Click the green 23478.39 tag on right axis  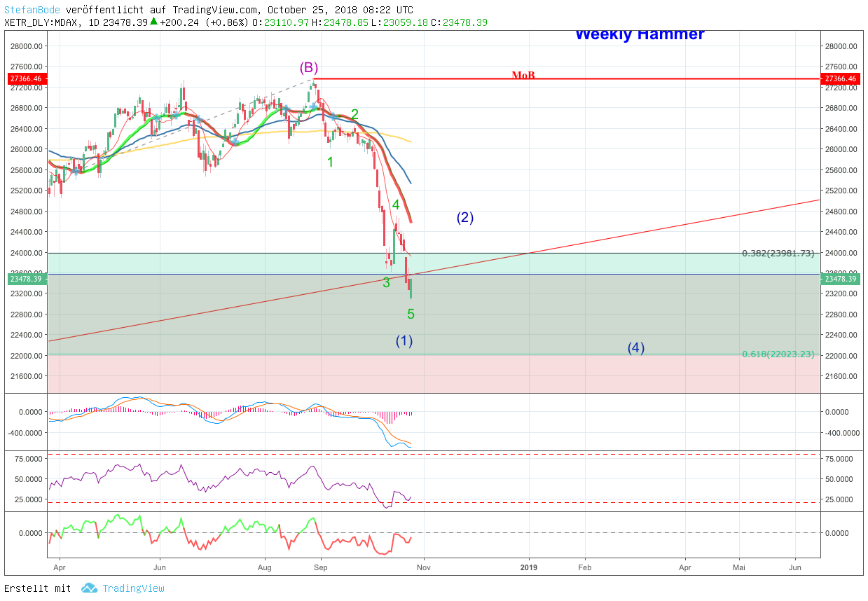pyautogui.click(x=841, y=279)
